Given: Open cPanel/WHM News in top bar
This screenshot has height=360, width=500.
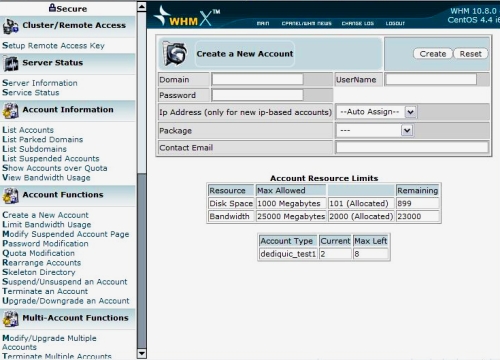Looking at the screenshot, I should point(306,23).
